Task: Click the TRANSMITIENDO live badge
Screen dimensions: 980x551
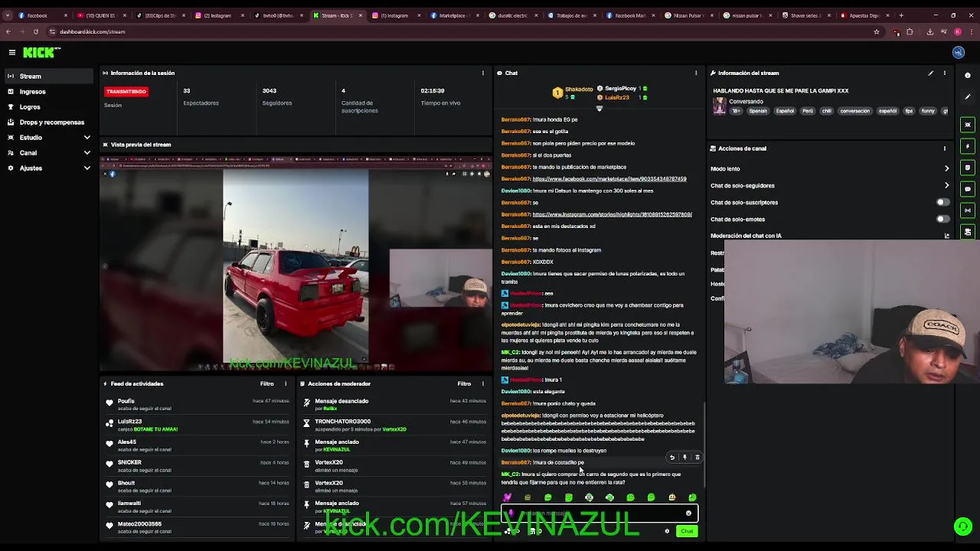Action: tap(126, 91)
